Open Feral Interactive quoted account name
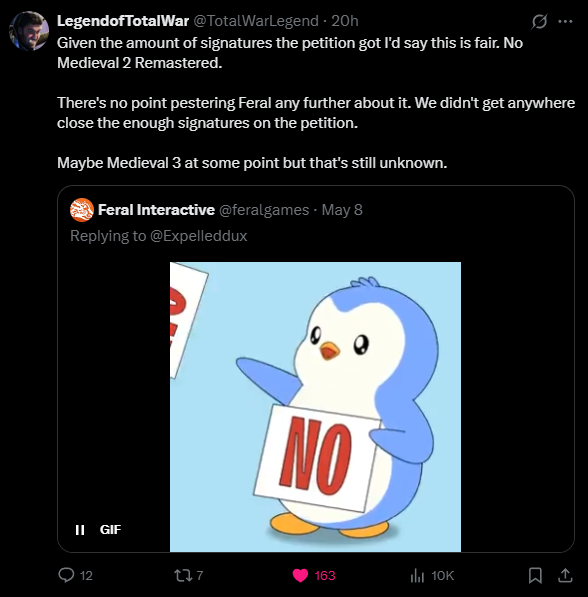 point(157,210)
